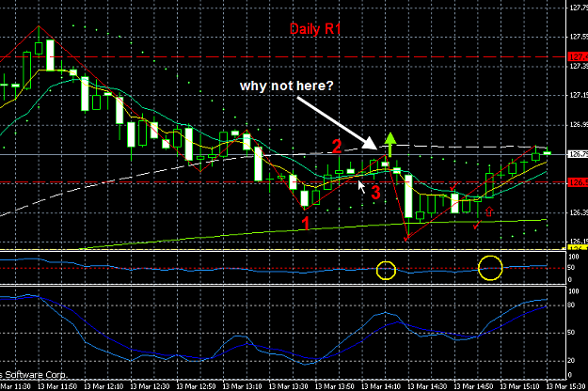Image resolution: width=588 pixels, height=391 pixels.
Task: Click the 20 level on the stochastic scale
Action: pyautogui.click(x=571, y=360)
